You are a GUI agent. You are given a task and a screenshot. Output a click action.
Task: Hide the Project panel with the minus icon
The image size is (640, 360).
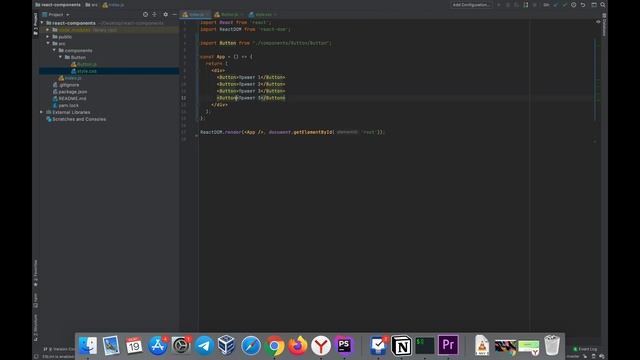pyautogui.click(x=174, y=14)
